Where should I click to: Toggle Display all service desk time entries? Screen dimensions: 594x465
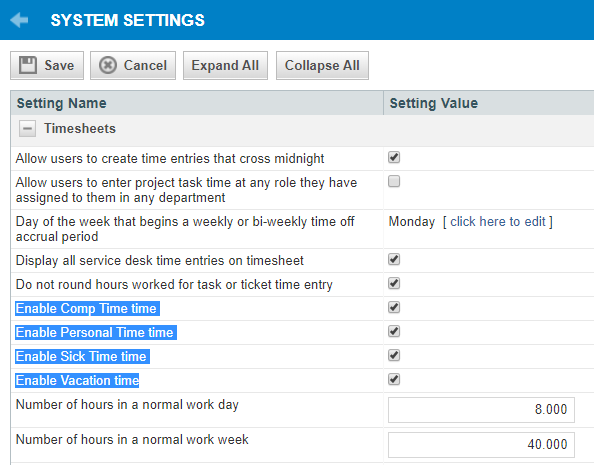(x=394, y=260)
